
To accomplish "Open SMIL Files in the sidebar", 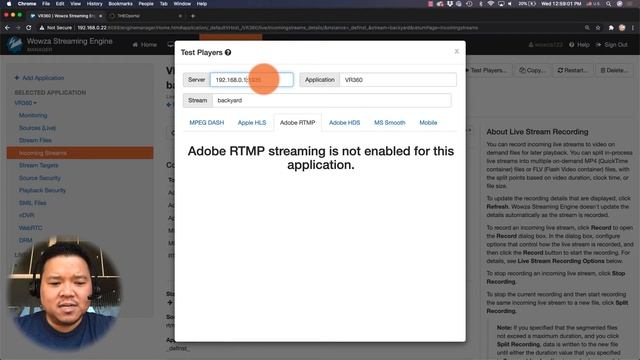I will [33, 203].
